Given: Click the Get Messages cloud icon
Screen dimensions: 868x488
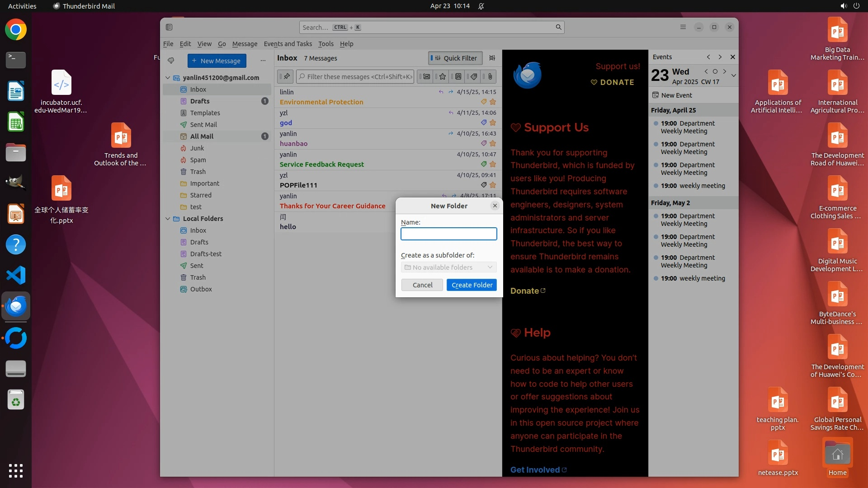Looking at the screenshot, I should click(171, 61).
